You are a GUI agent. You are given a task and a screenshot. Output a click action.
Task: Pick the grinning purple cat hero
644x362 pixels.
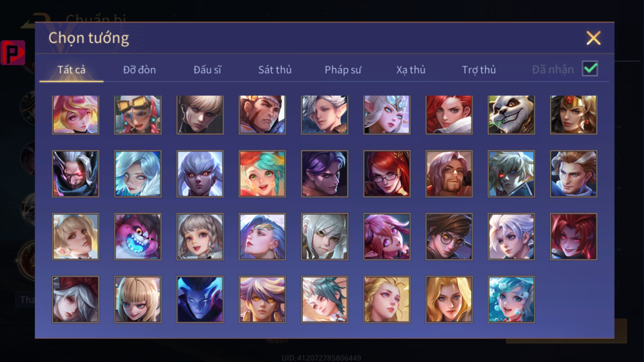pyautogui.click(x=138, y=236)
